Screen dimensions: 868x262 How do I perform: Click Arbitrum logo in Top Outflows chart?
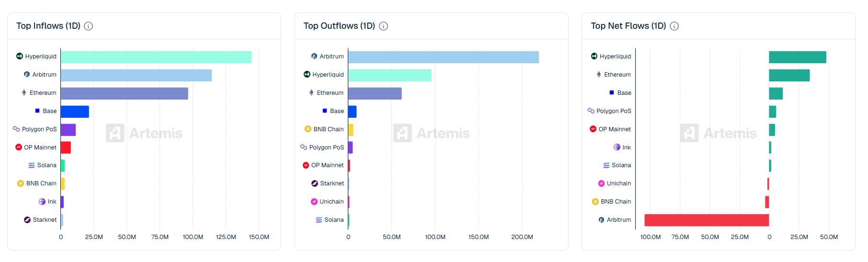[x=314, y=56]
